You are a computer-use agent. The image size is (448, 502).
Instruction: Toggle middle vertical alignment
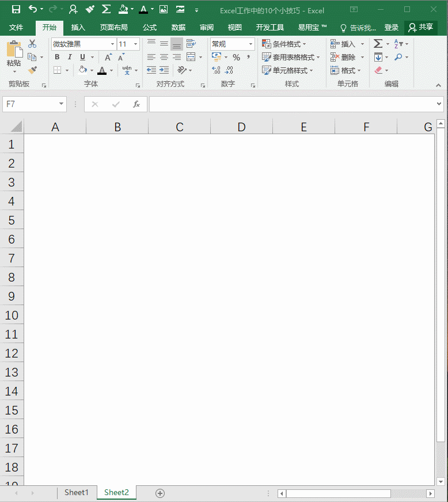pyautogui.click(x=164, y=43)
